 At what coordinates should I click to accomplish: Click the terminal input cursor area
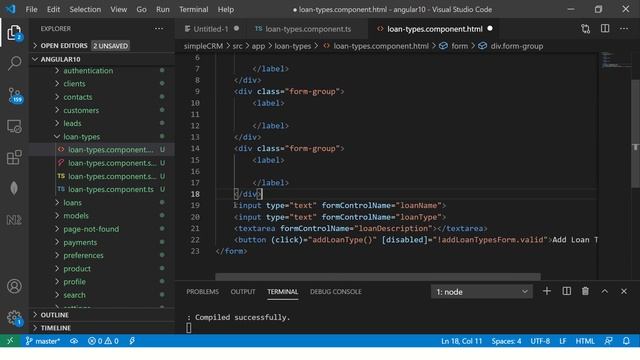click(x=189, y=328)
